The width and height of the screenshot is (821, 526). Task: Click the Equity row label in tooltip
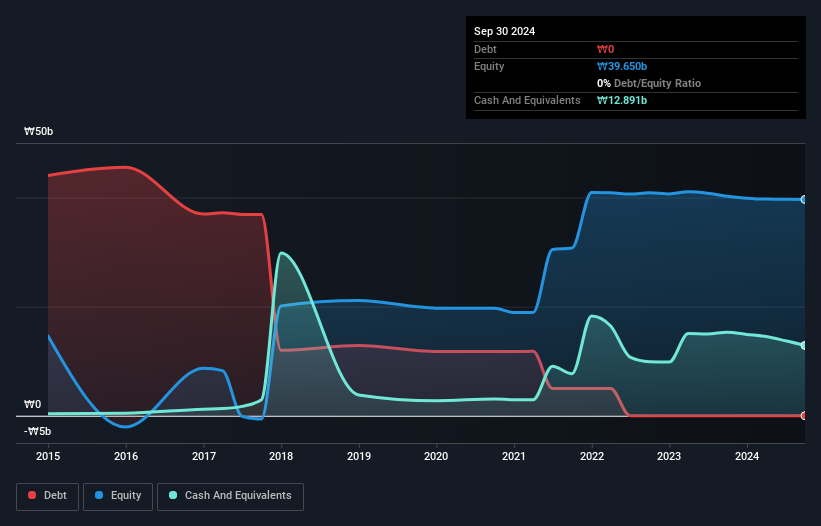489,66
